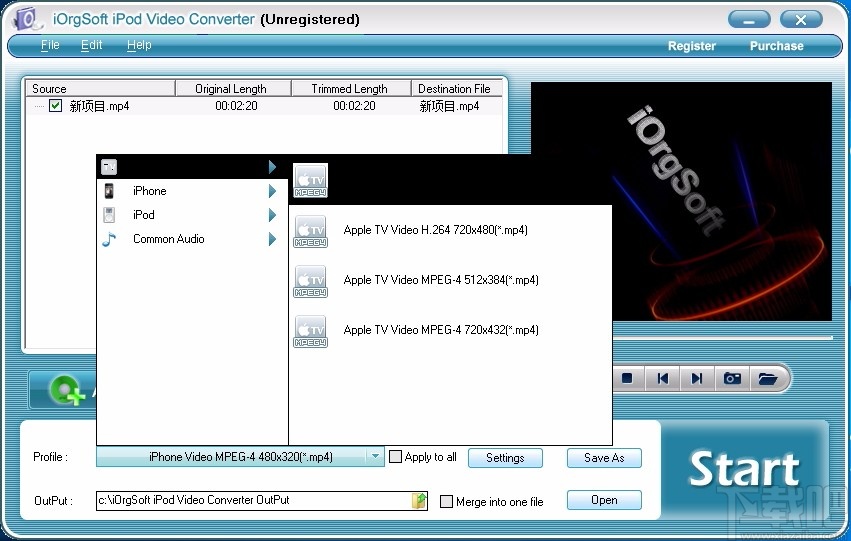Stop the video playback
The width and height of the screenshot is (851, 541).
pyautogui.click(x=627, y=378)
